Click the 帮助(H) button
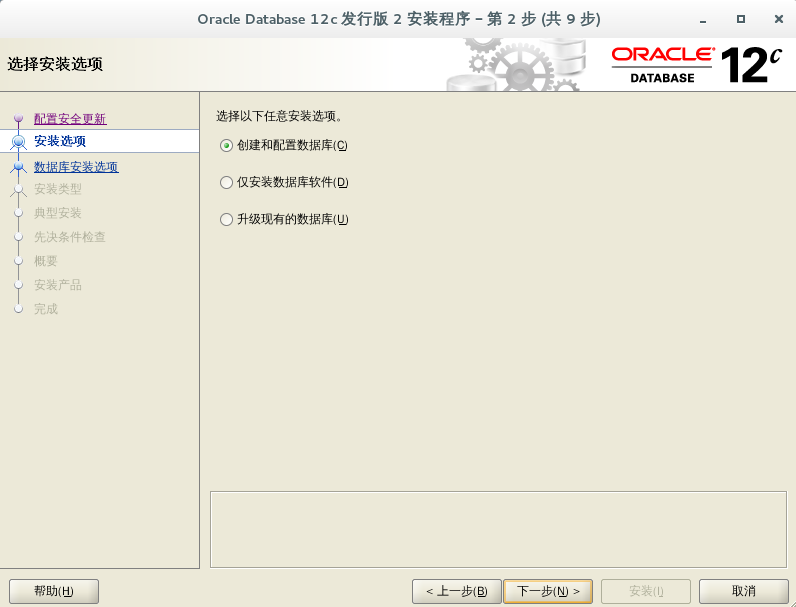The height and width of the screenshot is (607, 796). (54, 591)
